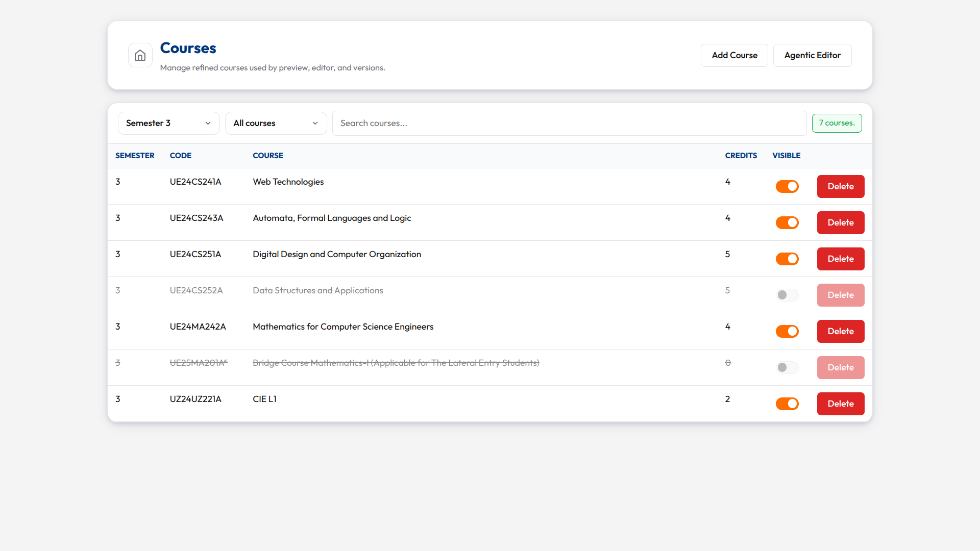Select struck-through code UE25MA201A*

click(199, 363)
